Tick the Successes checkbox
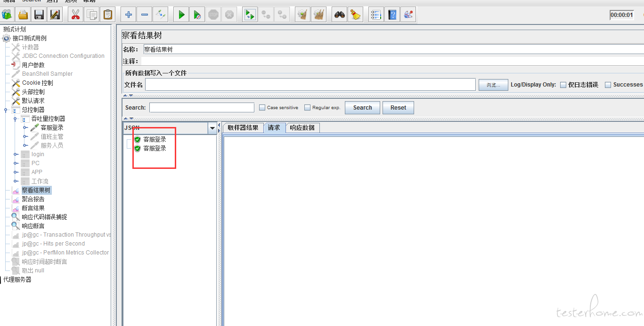The image size is (644, 326). click(608, 85)
